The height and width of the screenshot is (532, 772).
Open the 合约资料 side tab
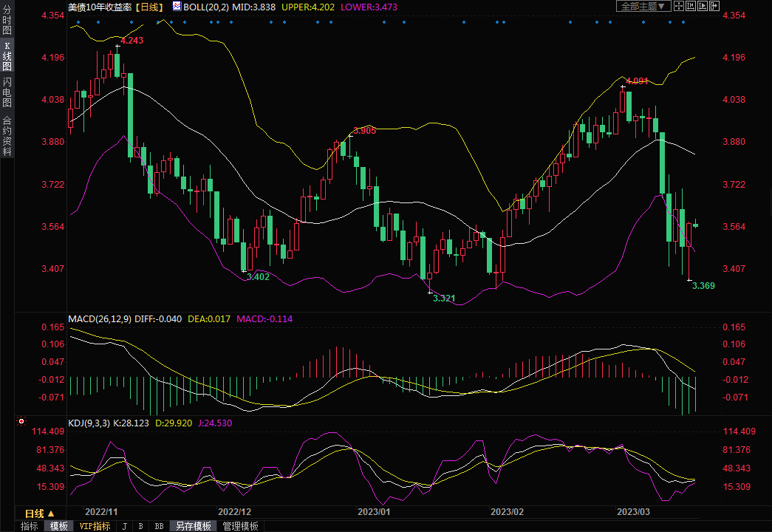click(x=7, y=135)
